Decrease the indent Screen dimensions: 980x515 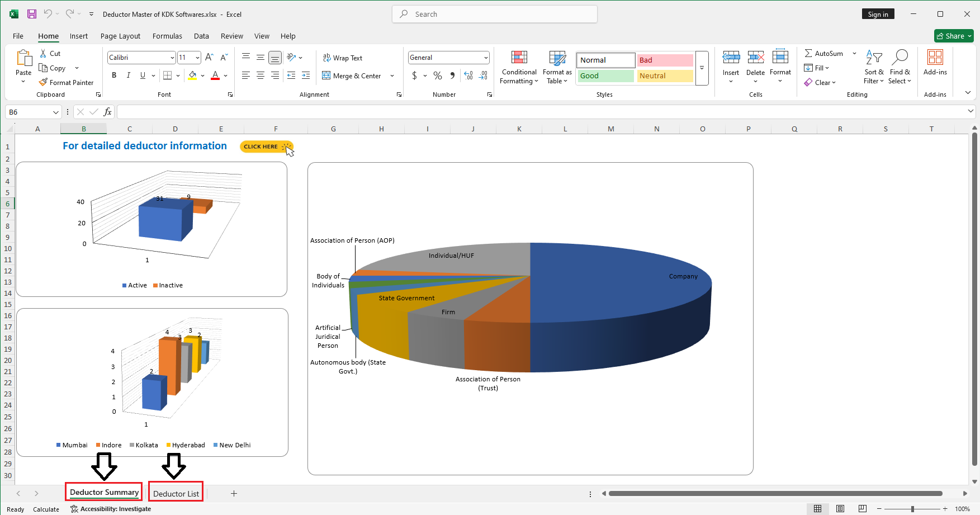pos(291,75)
